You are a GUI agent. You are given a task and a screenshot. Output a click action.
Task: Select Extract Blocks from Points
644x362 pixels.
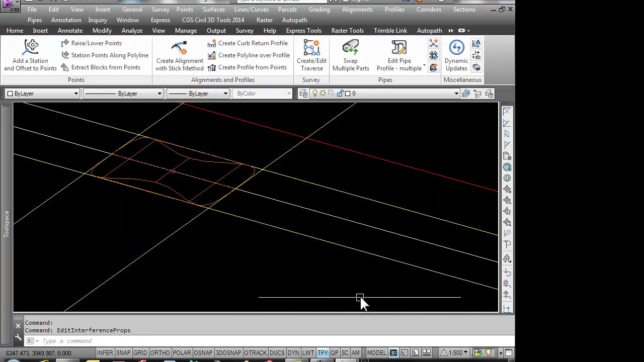pos(101,67)
